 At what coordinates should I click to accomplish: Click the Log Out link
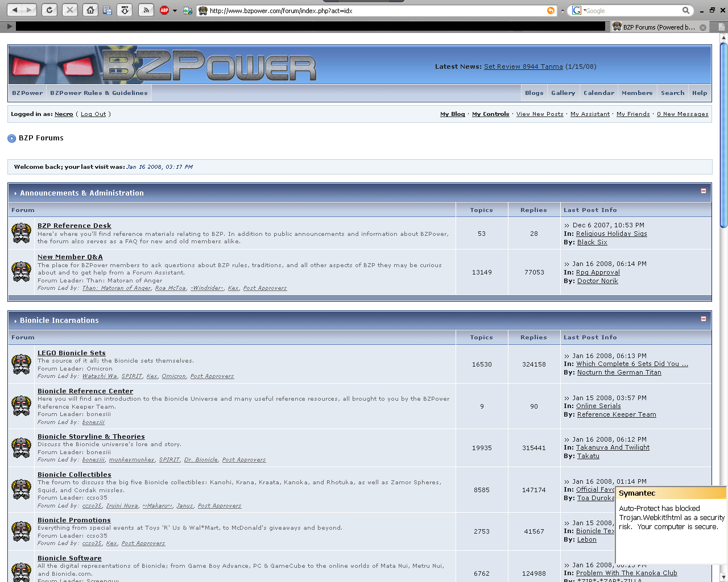[93, 114]
